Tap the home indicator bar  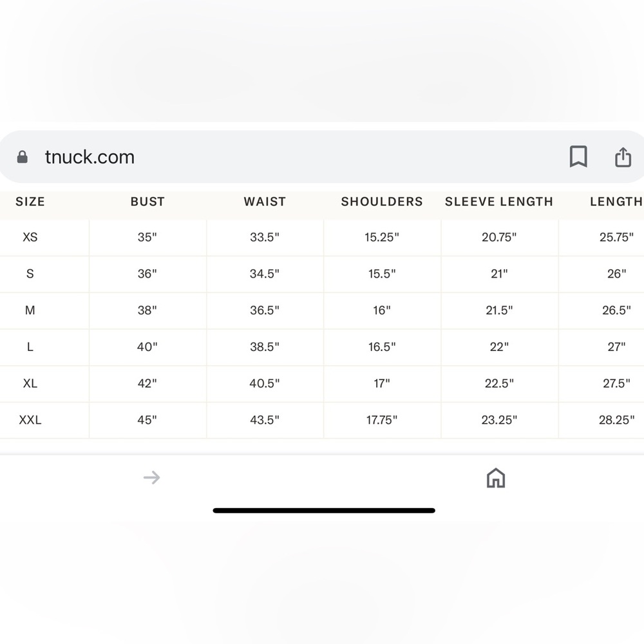[x=324, y=511]
